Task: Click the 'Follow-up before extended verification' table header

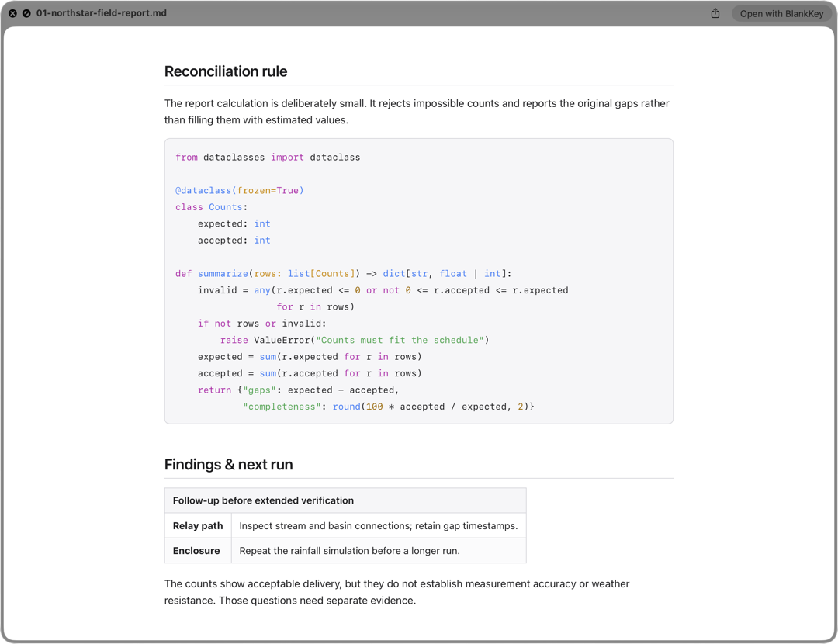Action: click(x=345, y=500)
